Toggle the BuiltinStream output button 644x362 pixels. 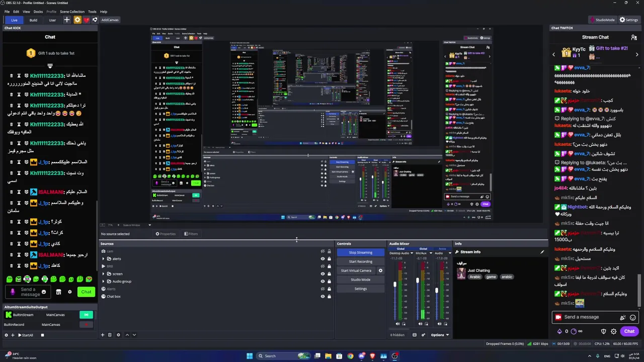pos(86,315)
